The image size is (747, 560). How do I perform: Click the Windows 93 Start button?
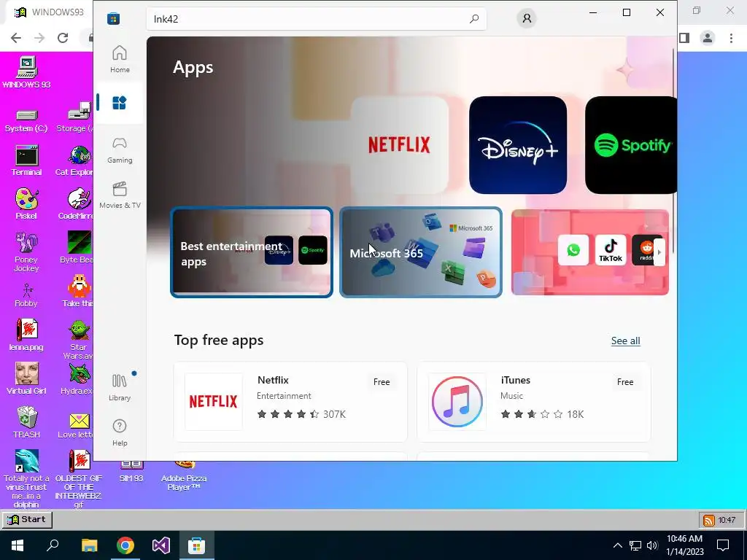click(x=27, y=519)
